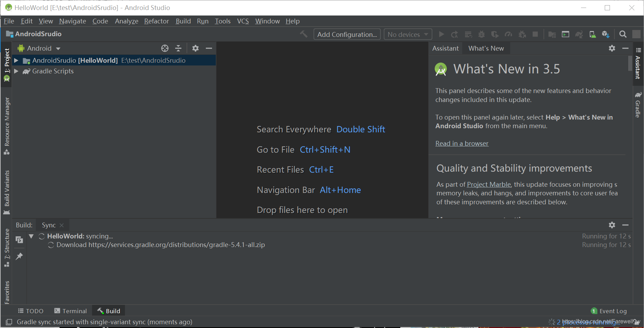Switch to the Assistant tab
This screenshot has width=644, height=328.
click(445, 48)
